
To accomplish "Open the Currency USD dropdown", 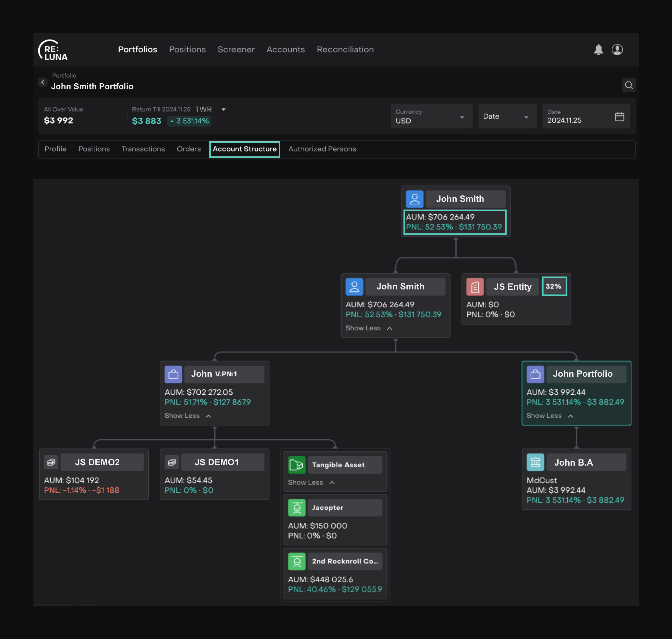I will pyautogui.click(x=431, y=117).
